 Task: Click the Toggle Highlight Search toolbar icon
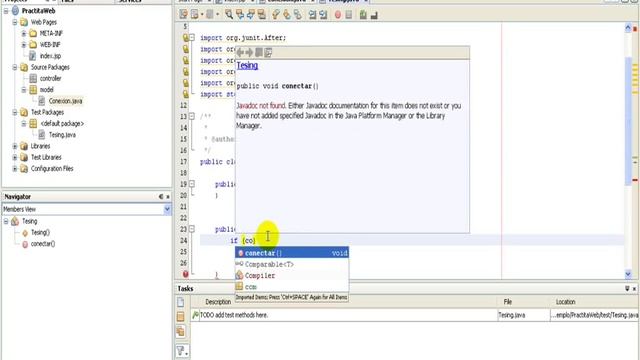coord(262,15)
